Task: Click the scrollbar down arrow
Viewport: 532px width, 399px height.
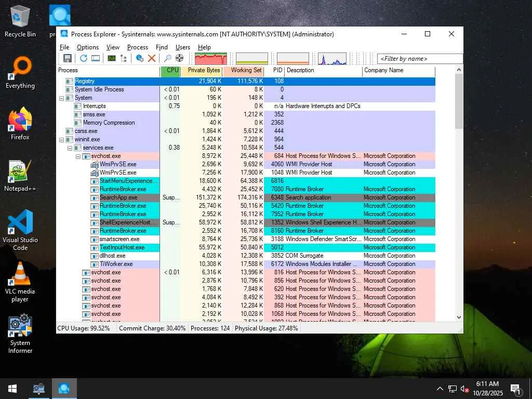Action: pos(459,317)
